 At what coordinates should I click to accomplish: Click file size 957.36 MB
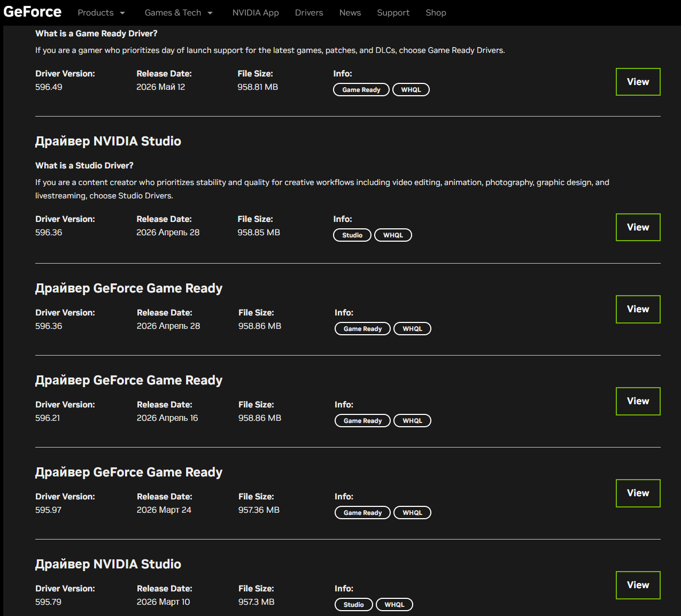pos(259,510)
